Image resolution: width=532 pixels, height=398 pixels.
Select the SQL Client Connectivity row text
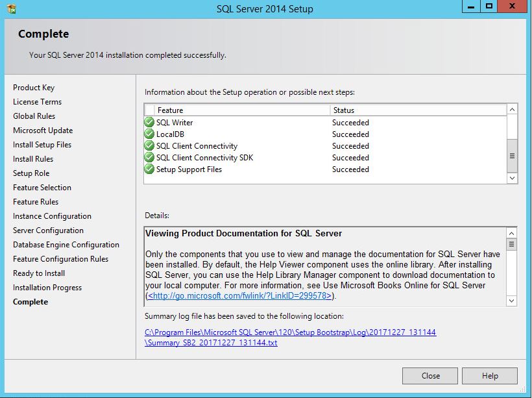(x=197, y=145)
